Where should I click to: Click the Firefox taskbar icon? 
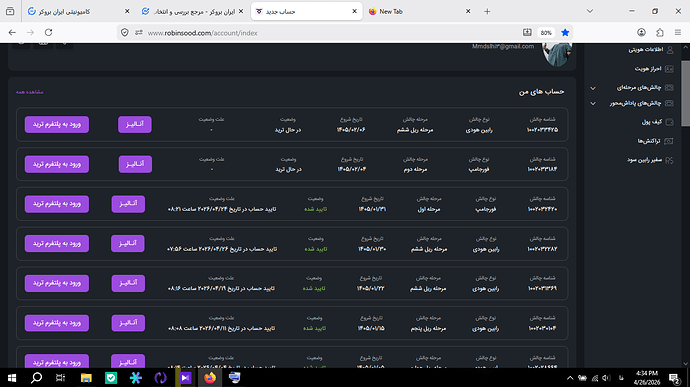tap(210, 378)
